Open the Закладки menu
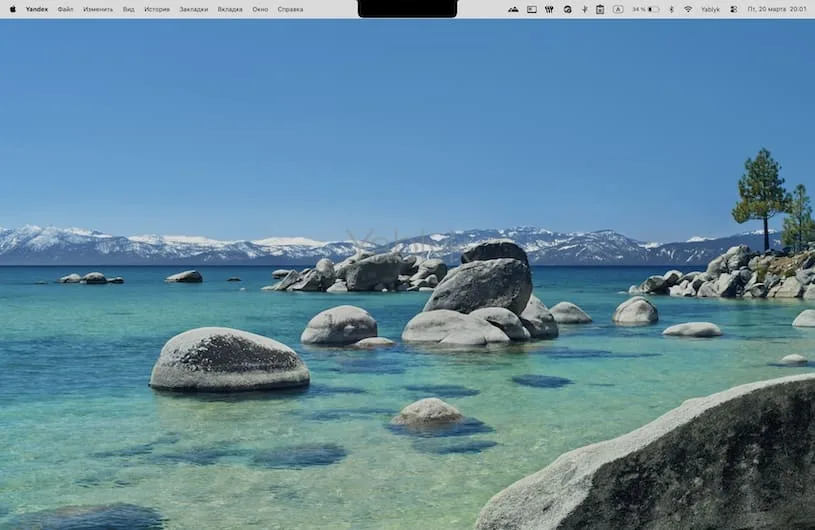The height and width of the screenshot is (530, 815). (x=194, y=9)
